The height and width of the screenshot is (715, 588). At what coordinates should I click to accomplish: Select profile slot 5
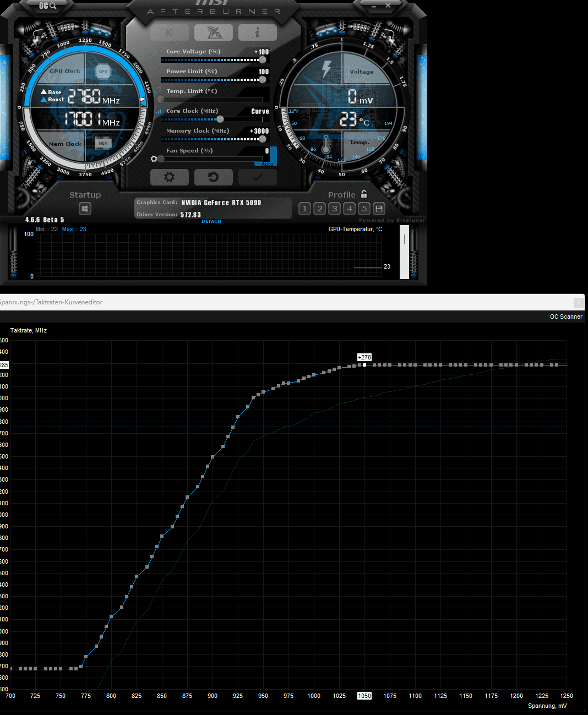click(364, 209)
